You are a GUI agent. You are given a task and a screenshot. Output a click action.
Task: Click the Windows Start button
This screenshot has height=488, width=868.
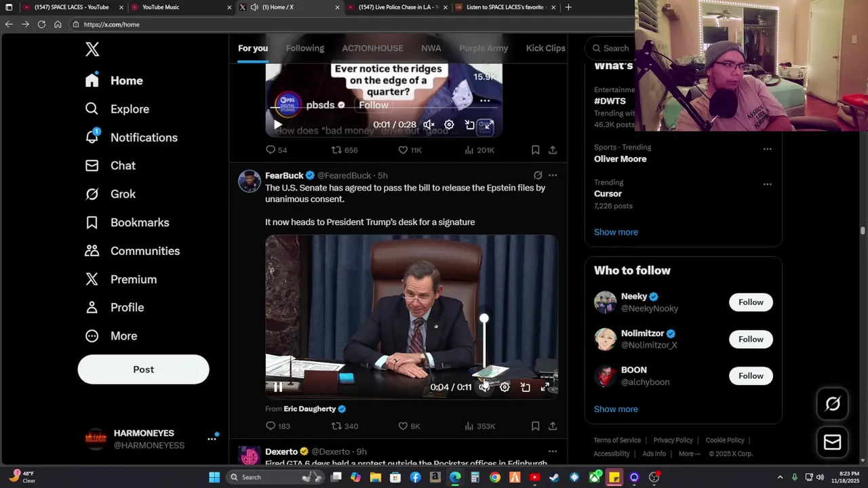tap(214, 477)
